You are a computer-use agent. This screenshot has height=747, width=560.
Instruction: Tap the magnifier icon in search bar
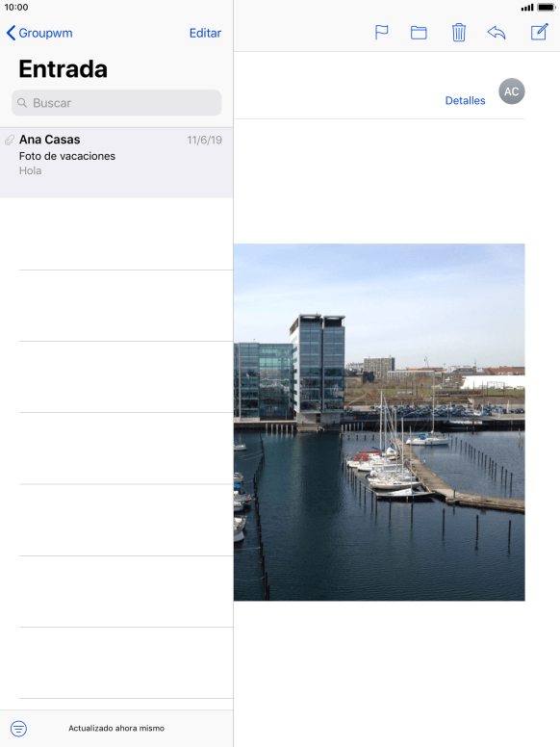[22, 103]
